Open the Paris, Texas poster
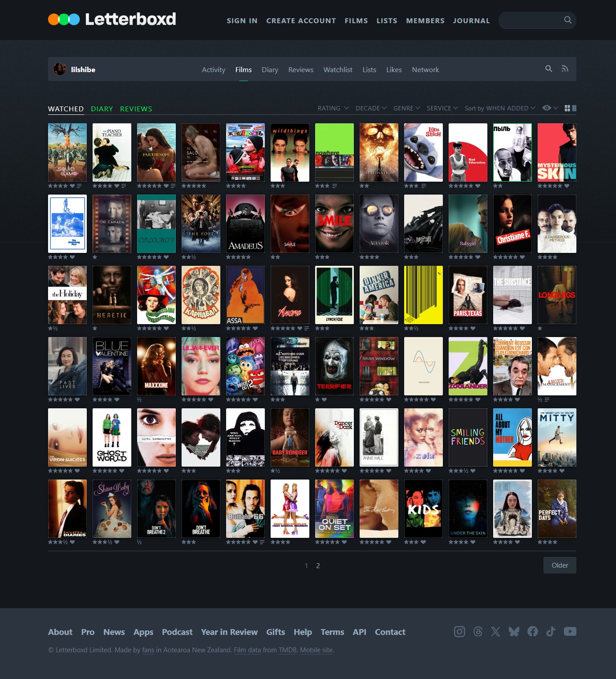616x679 pixels. 468,295
